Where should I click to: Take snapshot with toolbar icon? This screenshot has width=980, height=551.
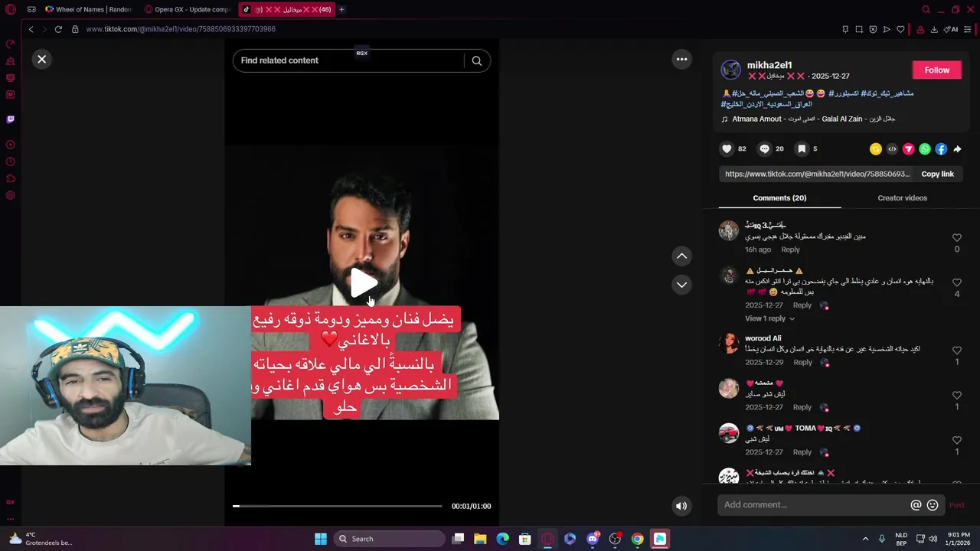(x=859, y=29)
